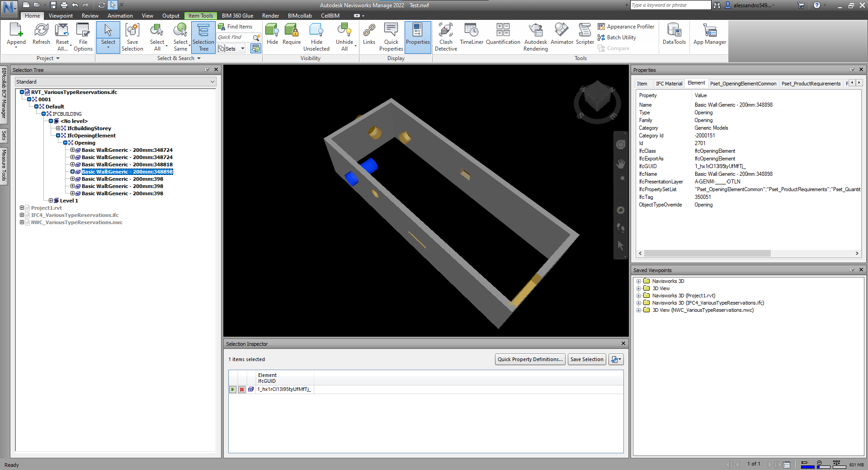The height and width of the screenshot is (470, 868).
Task: Open Autodesk Rendering
Action: pos(536,37)
